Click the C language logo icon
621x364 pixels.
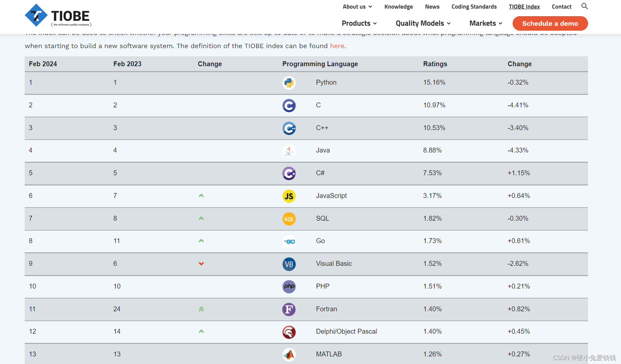(289, 105)
